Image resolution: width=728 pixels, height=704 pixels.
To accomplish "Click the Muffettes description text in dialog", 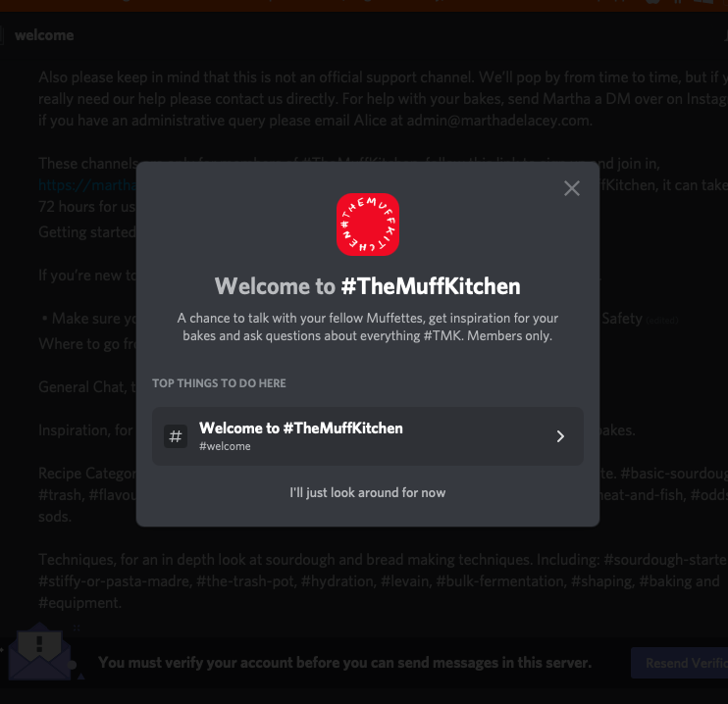I will tap(368, 327).
